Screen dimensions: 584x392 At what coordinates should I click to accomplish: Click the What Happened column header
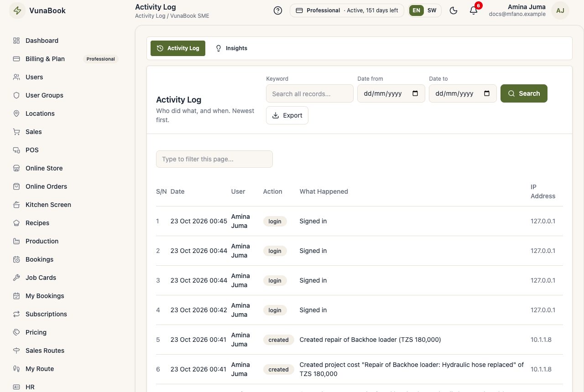pyautogui.click(x=323, y=191)
